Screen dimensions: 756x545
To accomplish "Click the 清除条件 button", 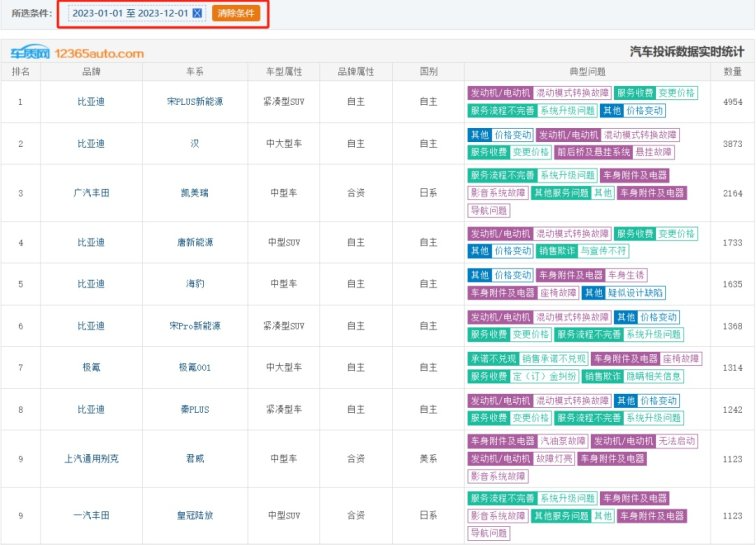I will pyautogui.click(x=236, y=13).
